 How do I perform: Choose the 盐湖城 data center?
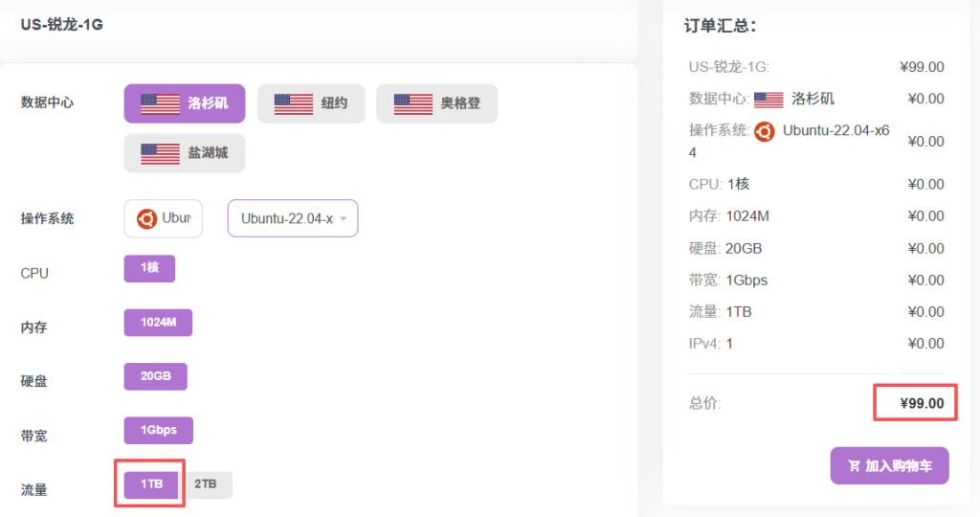pyautogui.click(x=184, y=153)
